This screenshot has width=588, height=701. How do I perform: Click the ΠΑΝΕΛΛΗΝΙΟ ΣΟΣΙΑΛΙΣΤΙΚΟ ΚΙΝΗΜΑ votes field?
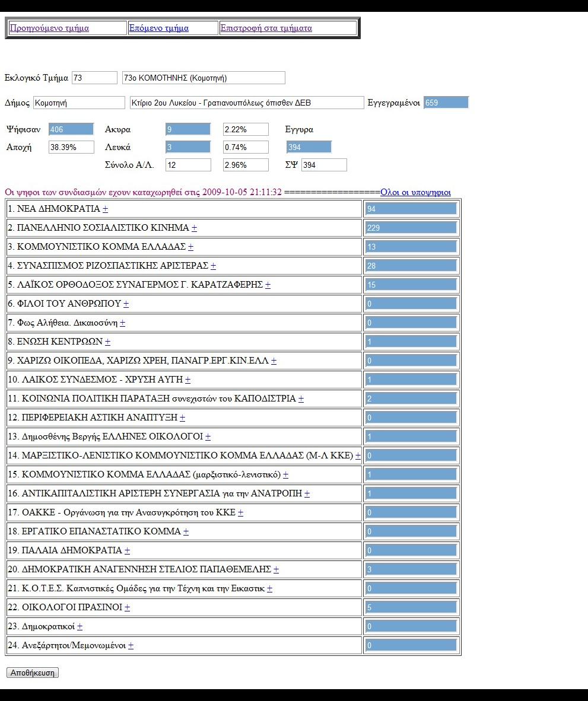(x=411, y=228)
